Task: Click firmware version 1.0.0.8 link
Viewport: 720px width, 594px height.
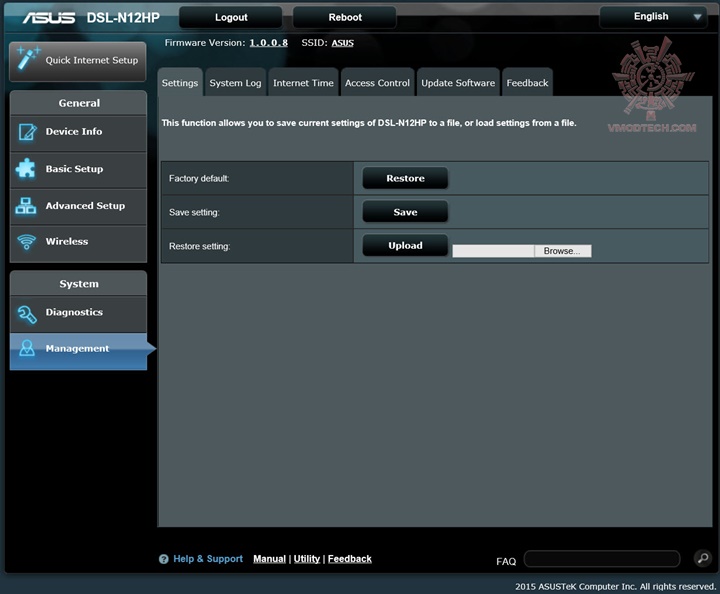Action: [269, 43]
